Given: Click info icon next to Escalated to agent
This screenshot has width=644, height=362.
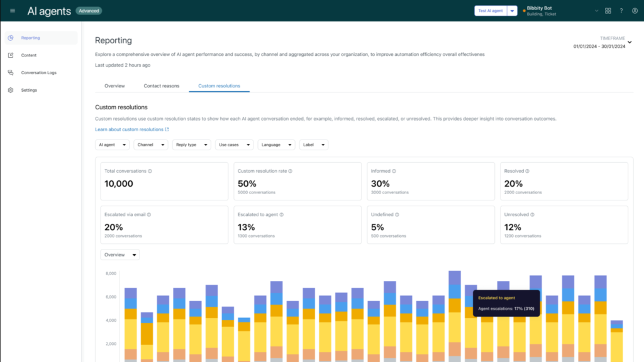Looking at the screenshot, I should 281,215.
